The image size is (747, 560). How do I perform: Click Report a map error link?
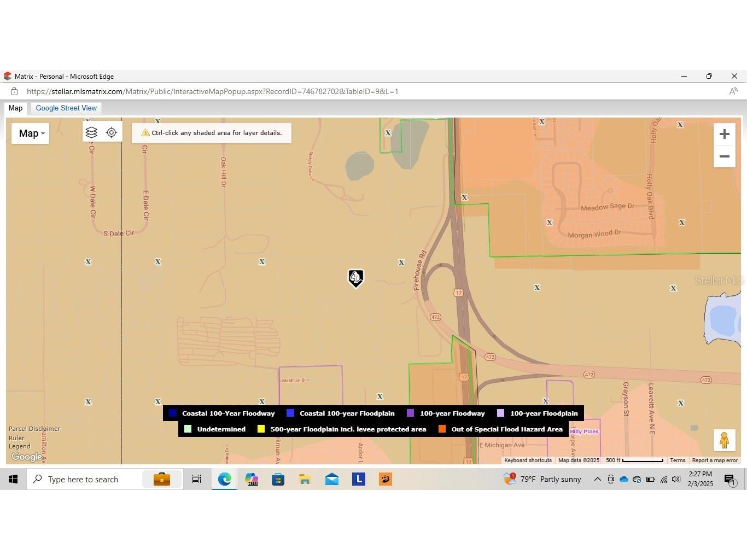click(714, 460)
